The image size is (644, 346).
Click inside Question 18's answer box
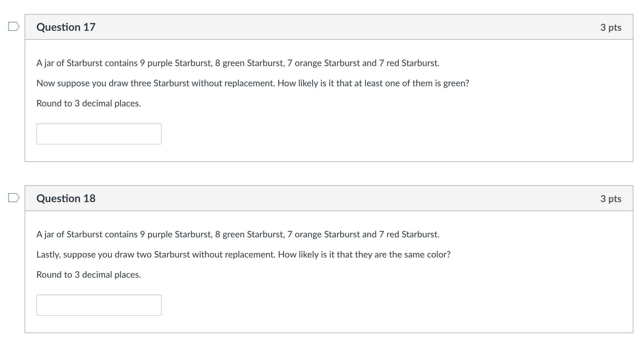99,305
